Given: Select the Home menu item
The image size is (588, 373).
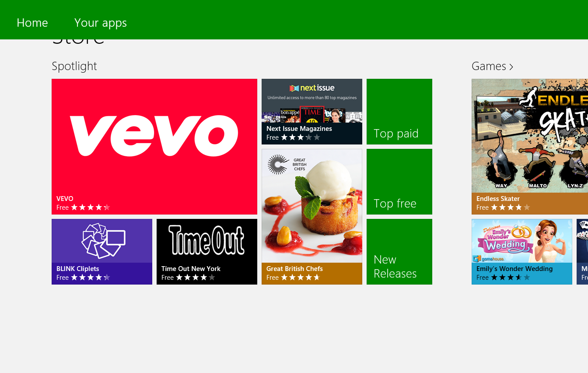Looking at the screenshot, I should 32,22.
